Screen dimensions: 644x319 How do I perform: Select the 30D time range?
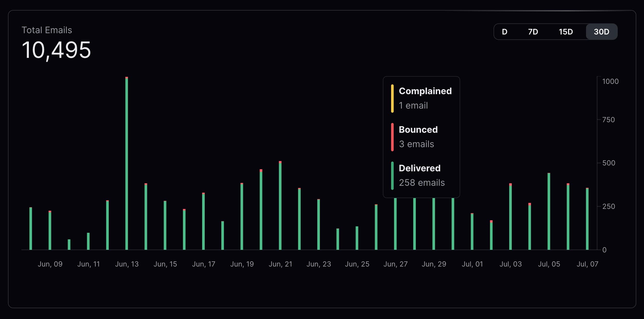tap(601, 32)
